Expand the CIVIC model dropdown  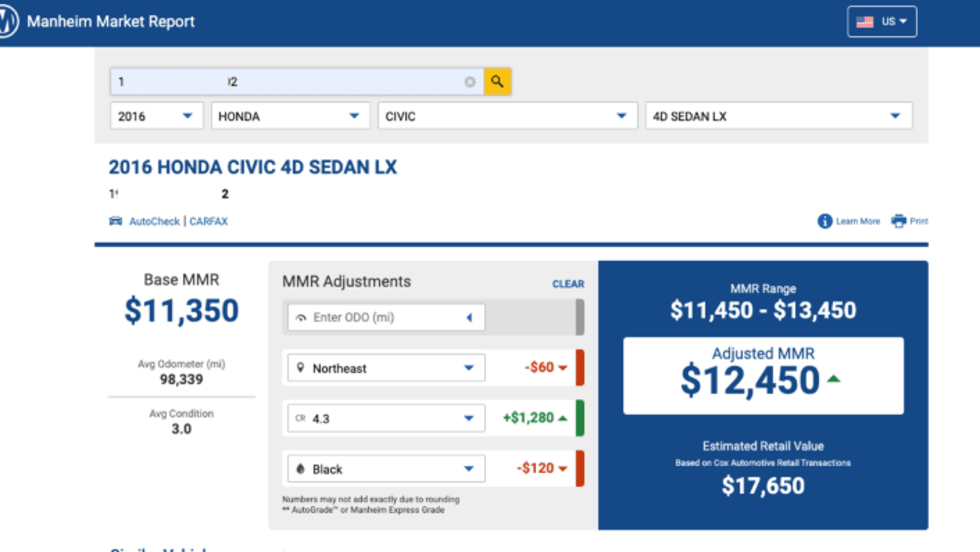[507, 116]
